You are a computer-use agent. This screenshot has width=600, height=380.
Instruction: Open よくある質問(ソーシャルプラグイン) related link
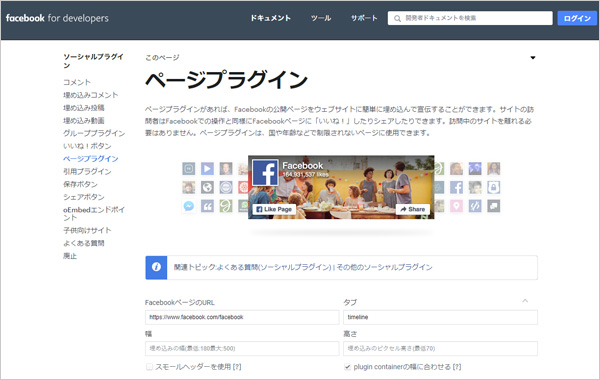[274, 267]
